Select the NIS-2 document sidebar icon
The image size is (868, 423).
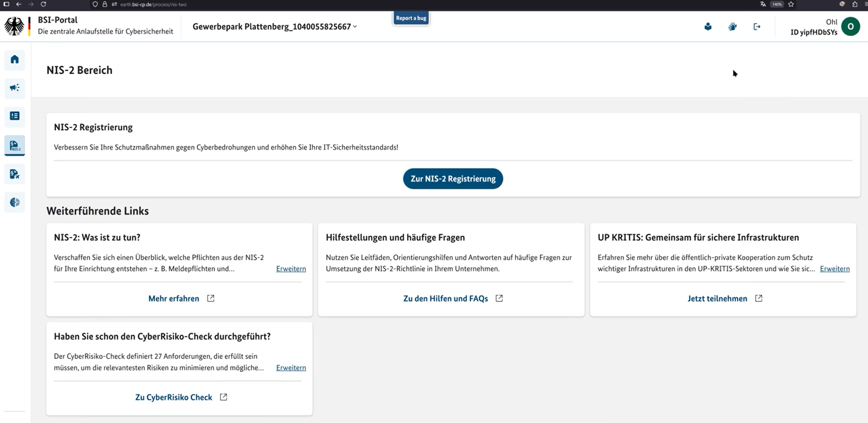[15, 145]
